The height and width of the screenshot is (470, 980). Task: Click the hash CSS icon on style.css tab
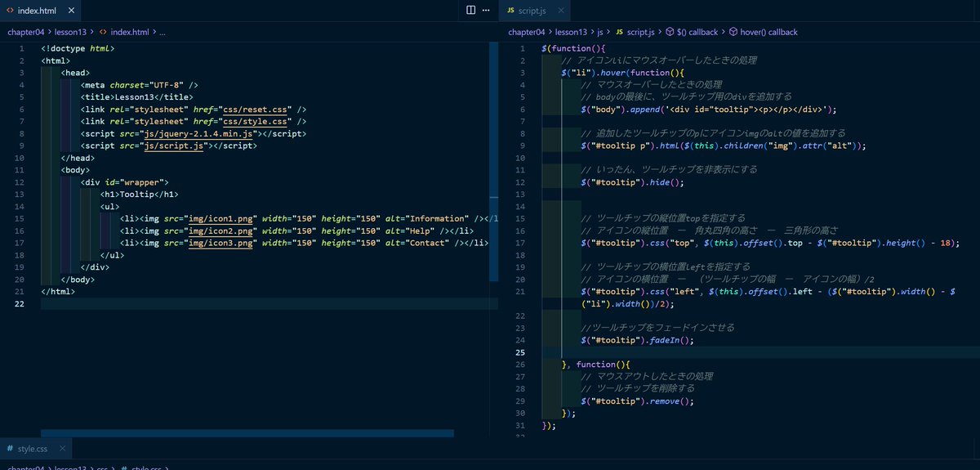click(10, 449)
